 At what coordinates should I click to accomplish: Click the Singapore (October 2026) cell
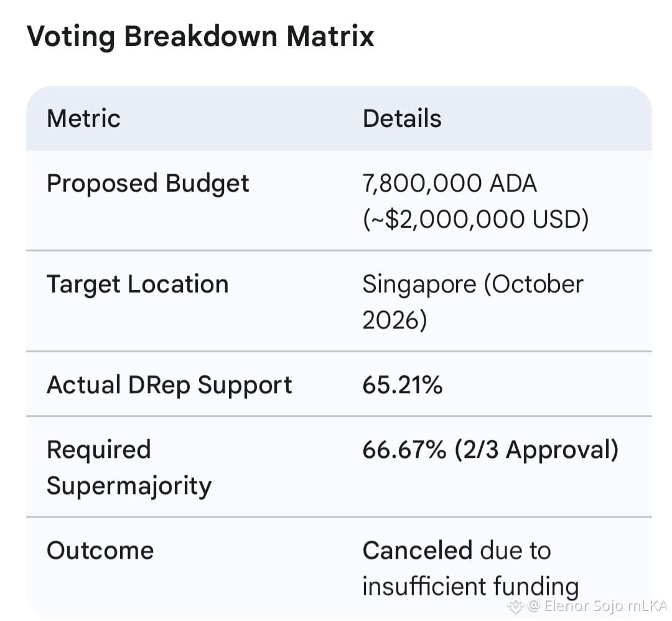tap(473, 302)
